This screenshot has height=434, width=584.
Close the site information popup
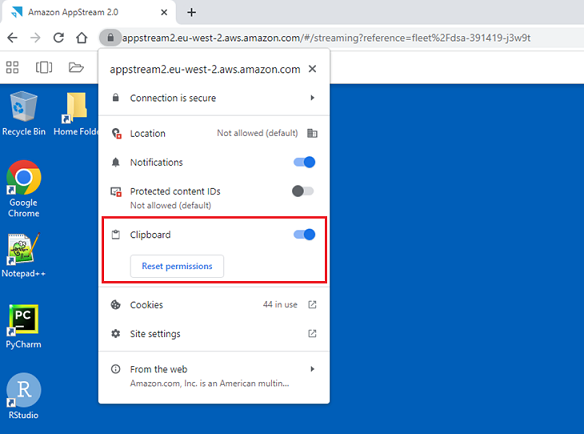312,69
